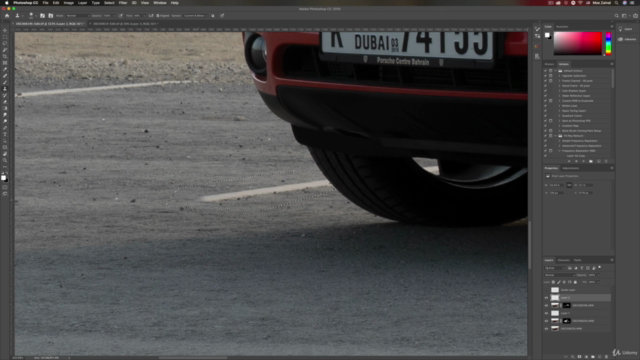Viewport: 640px width, 360px height.
Task: Select the Brush tool
Action: click(x=5, y=82)
